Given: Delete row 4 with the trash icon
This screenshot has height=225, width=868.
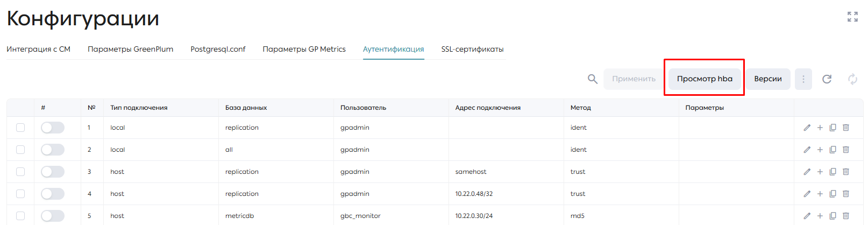Looking at the screenshot, I should [x=845, y=194].
